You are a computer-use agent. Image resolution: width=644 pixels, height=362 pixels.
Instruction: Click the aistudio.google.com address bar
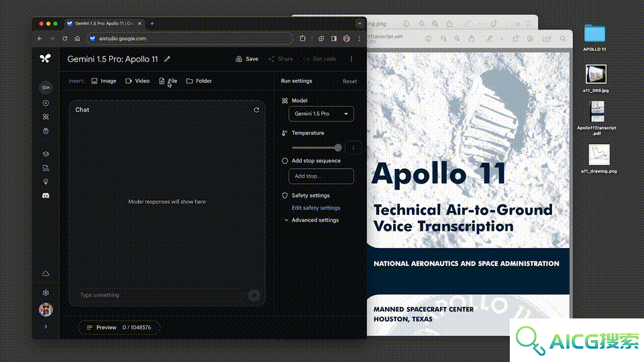point(190,39)
